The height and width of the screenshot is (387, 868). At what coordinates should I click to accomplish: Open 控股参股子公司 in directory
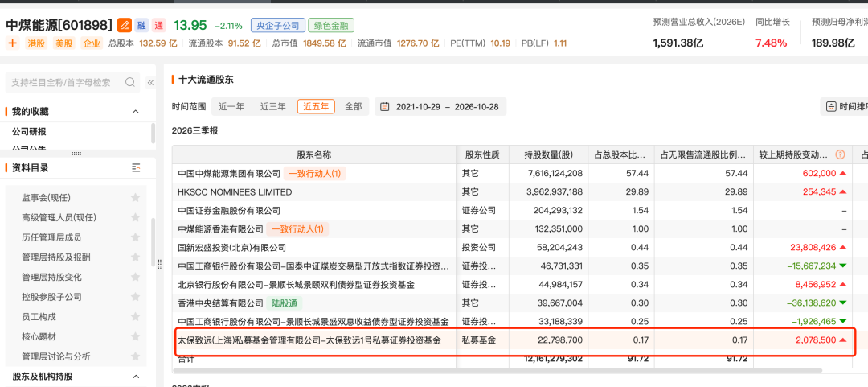point(51,297)
